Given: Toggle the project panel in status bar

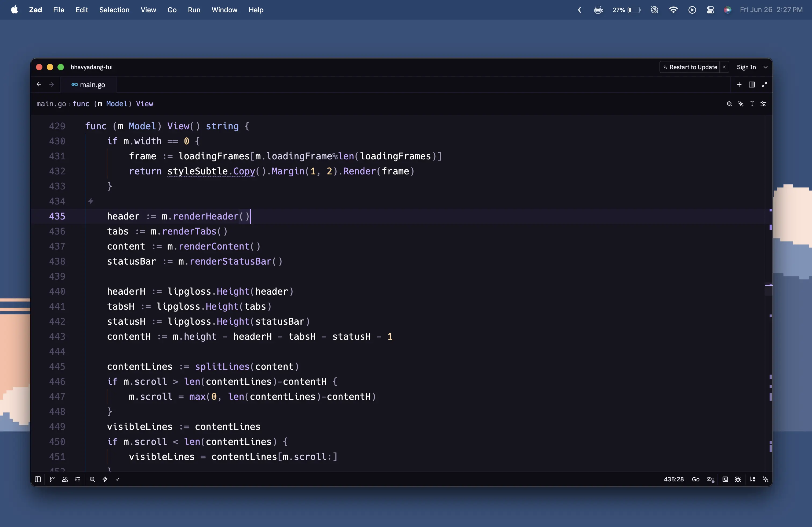Looking at the screenshot, I should 38,479.
